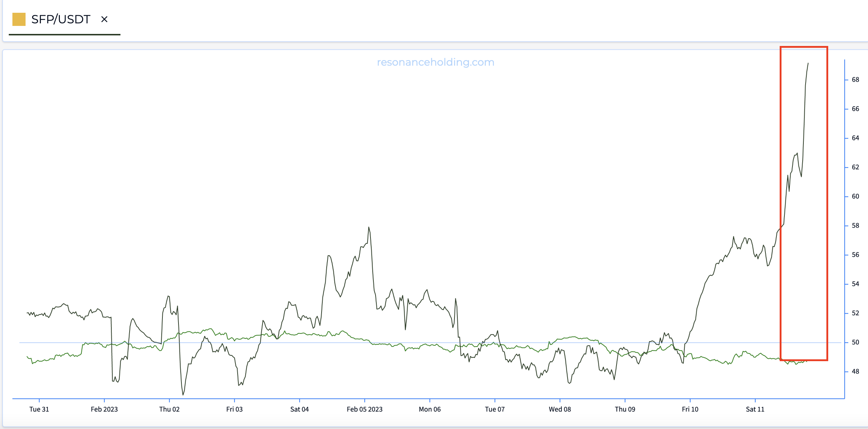Screen dimensions: 868x429
Task: Click the 48 value on the price axis
Action: [855, 371]
